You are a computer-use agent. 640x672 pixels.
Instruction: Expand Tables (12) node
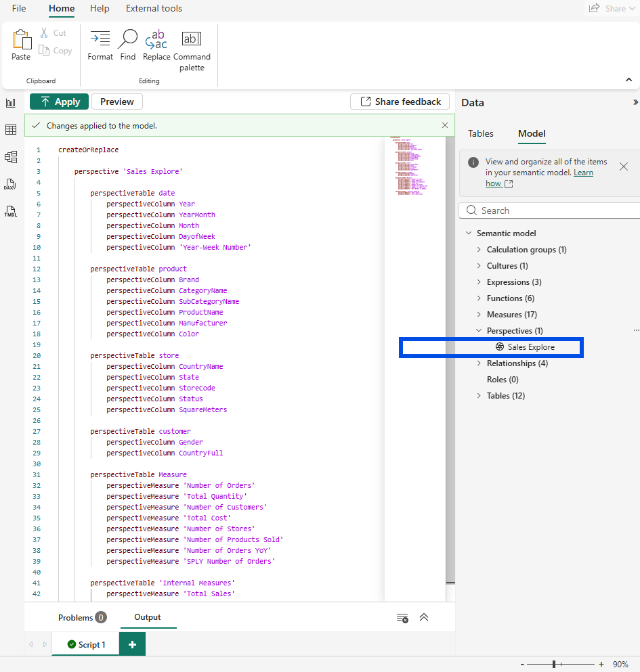479,396
